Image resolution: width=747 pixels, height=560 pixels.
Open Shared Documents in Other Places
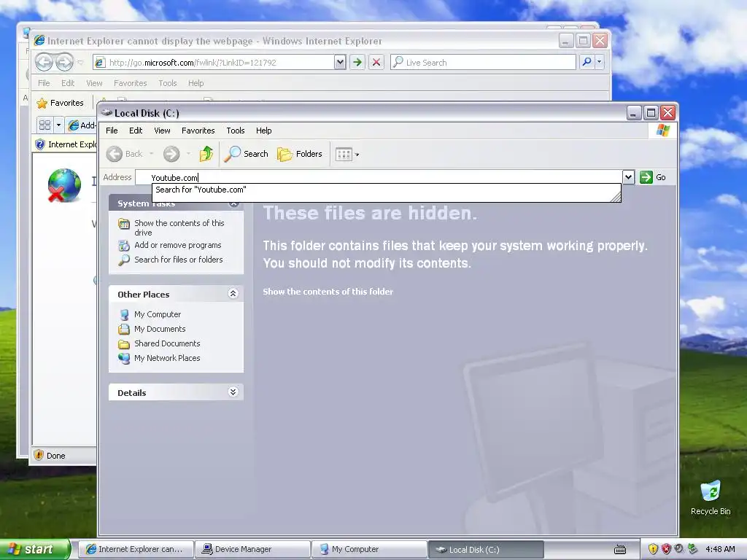pos(167,343)
